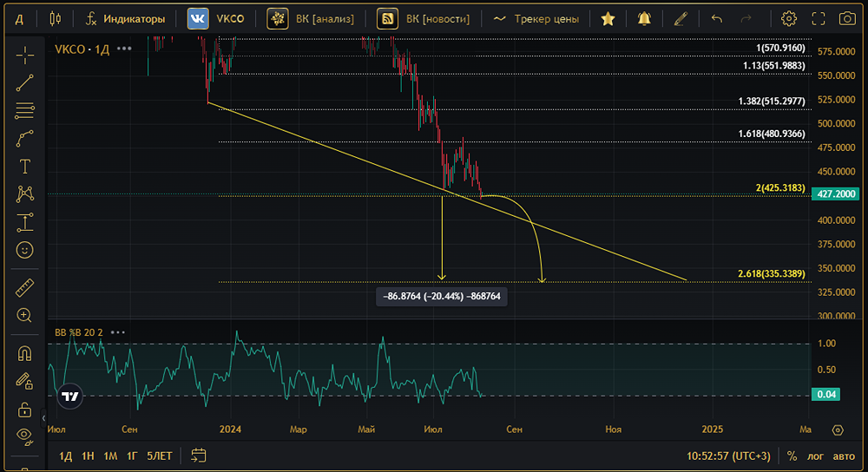
Task: Click the alert bell icon
Action: click(x=643, y=18)
